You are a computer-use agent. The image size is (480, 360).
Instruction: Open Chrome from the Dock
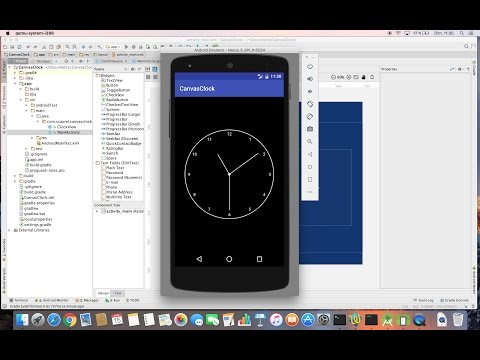(x=70, y=320)
